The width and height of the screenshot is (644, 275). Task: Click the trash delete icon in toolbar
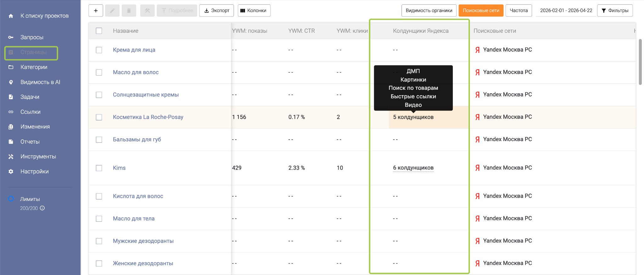tap(129, 10)
